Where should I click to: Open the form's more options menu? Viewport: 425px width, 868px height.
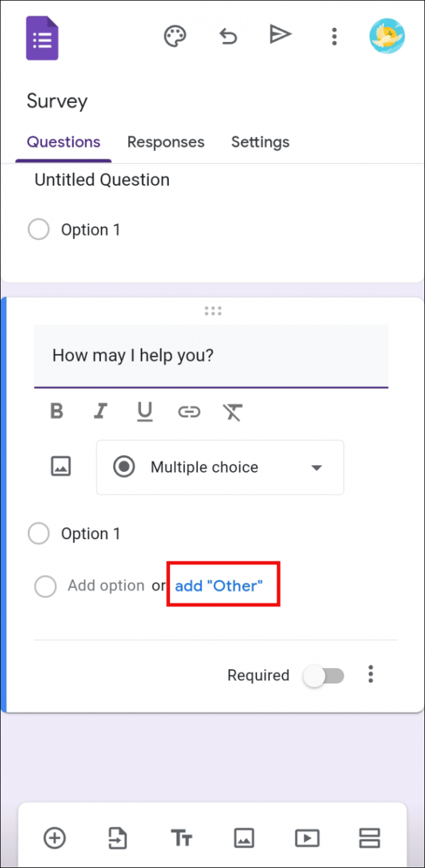[333, 37]
